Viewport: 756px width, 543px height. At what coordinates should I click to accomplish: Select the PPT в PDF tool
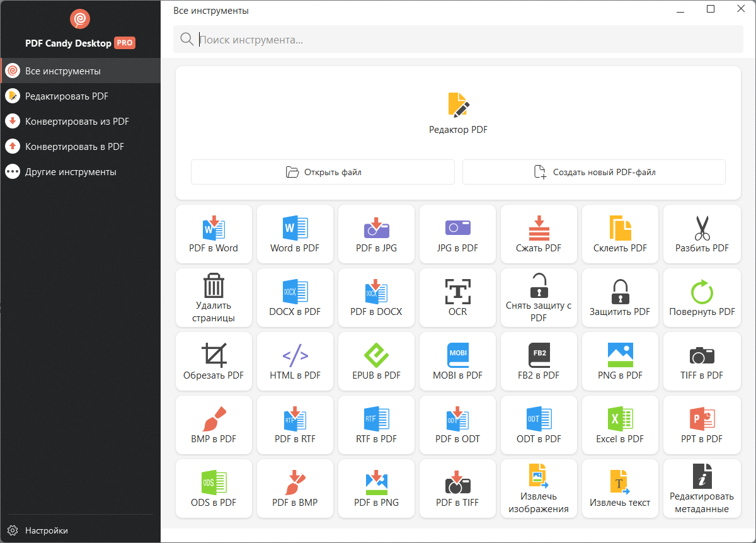[702, 425]
